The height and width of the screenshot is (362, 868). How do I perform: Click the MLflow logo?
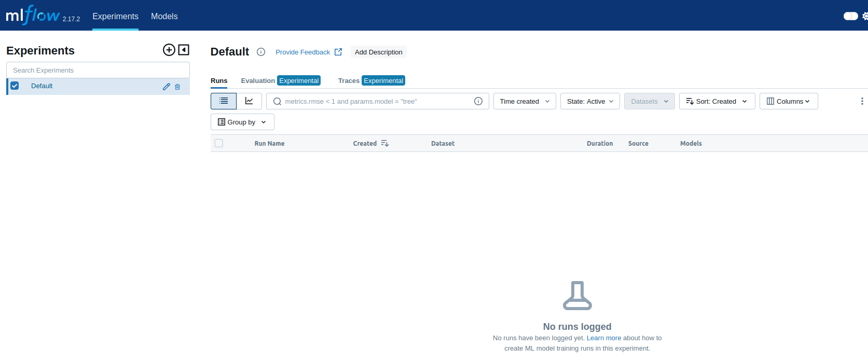(33, 15)
